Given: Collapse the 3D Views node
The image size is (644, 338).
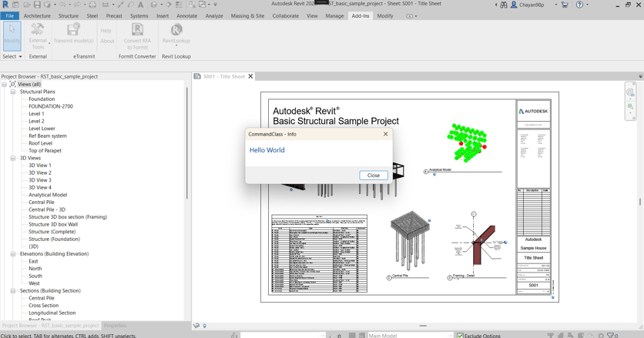Looking at the screenshot, I should pyautogui.click(x=13, y=158).
